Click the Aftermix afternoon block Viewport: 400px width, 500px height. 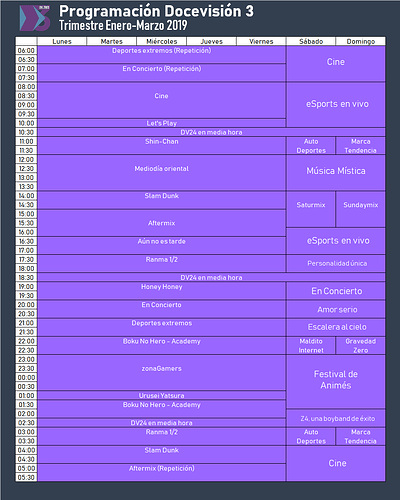tap(162, 223)
